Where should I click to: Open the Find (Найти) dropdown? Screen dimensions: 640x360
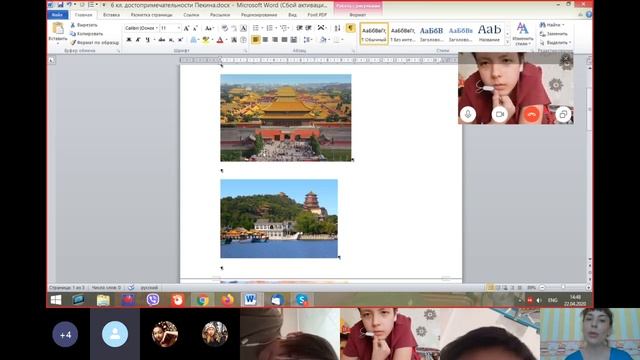pos(552,25)
